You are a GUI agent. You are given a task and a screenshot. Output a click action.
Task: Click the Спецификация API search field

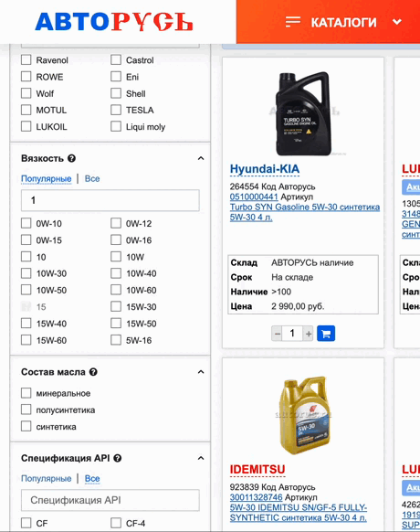tap(110, 500)
